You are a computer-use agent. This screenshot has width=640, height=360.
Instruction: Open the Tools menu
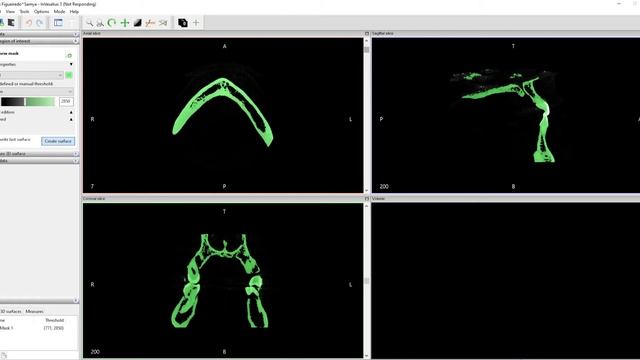(24, 12)
